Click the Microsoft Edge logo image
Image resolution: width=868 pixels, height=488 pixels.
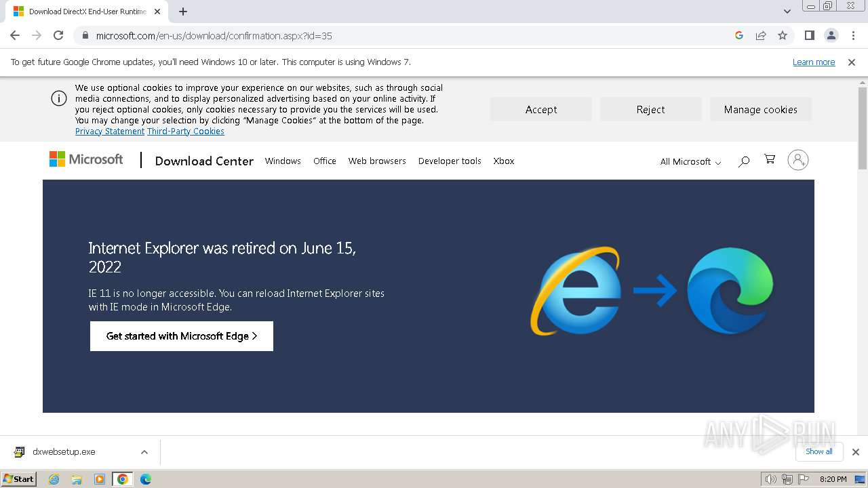tap(730, 290)
